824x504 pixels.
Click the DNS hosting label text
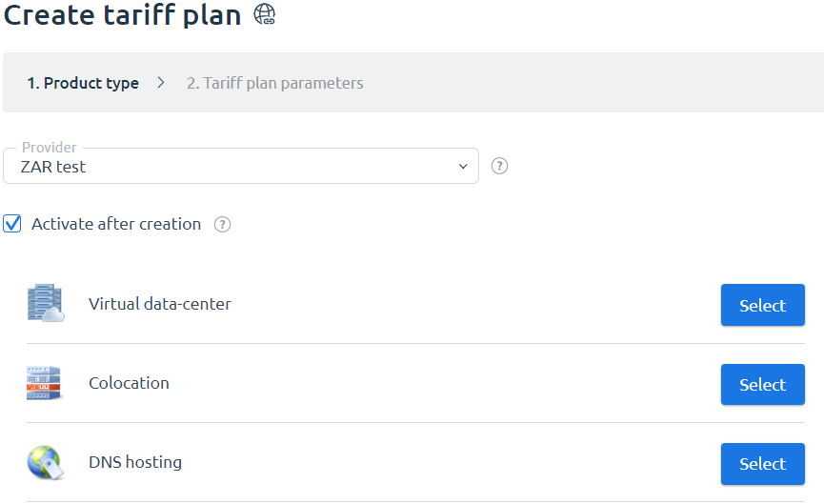[x=135, y=462]
